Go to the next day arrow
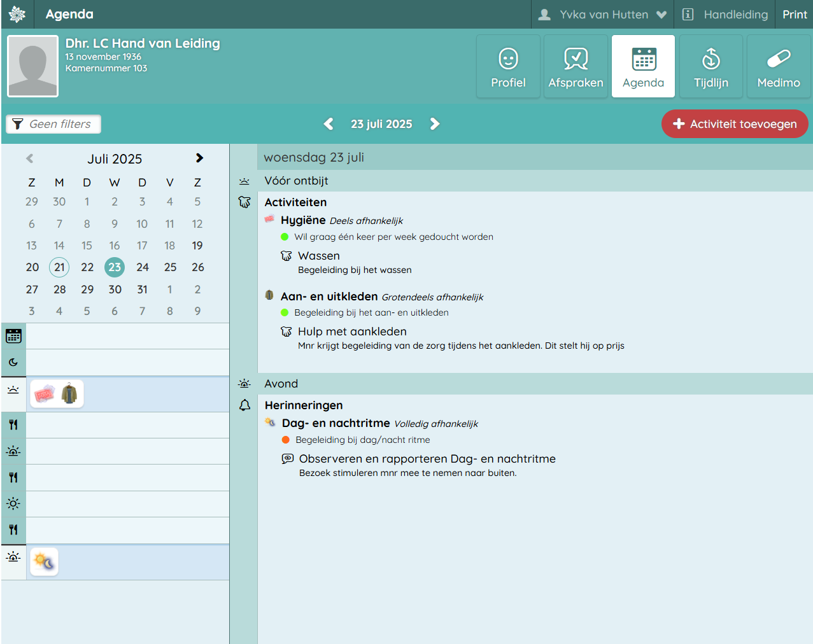Screen dimensions: 813x644 point(435,124)
